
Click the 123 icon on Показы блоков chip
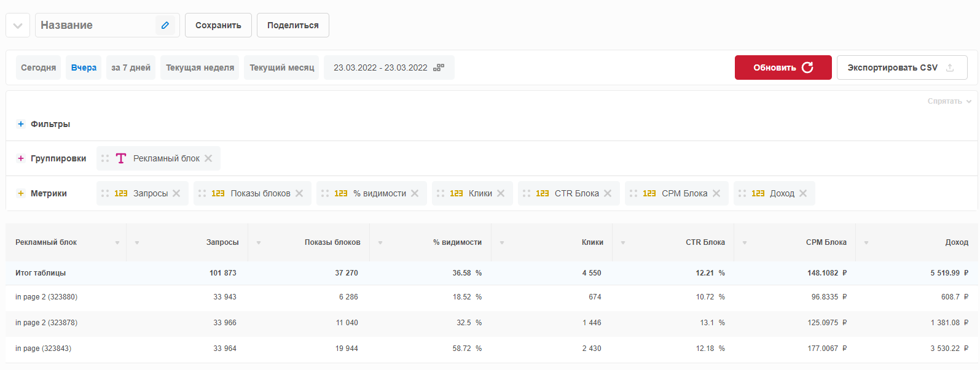[218, 193]
